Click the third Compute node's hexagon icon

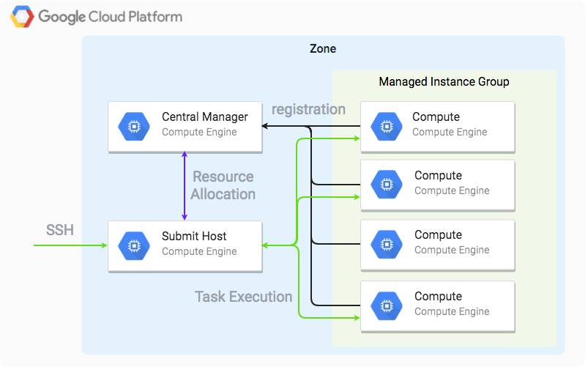tap(386, 244)
